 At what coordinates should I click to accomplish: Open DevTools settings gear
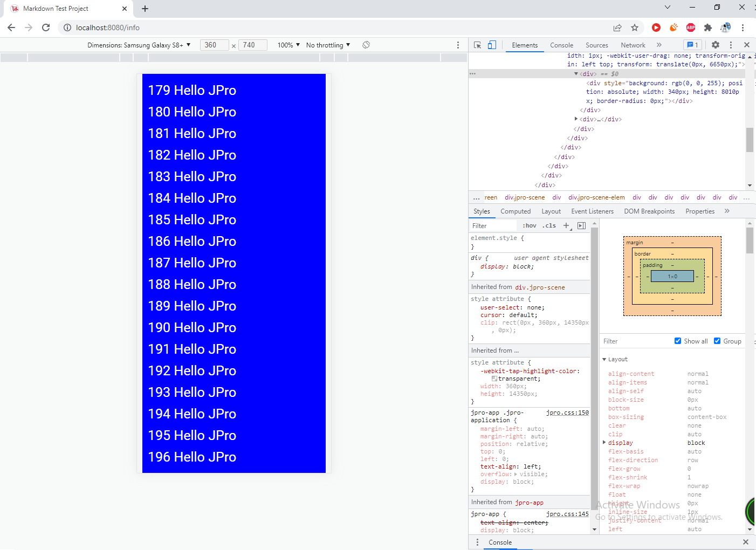(716, 45)
